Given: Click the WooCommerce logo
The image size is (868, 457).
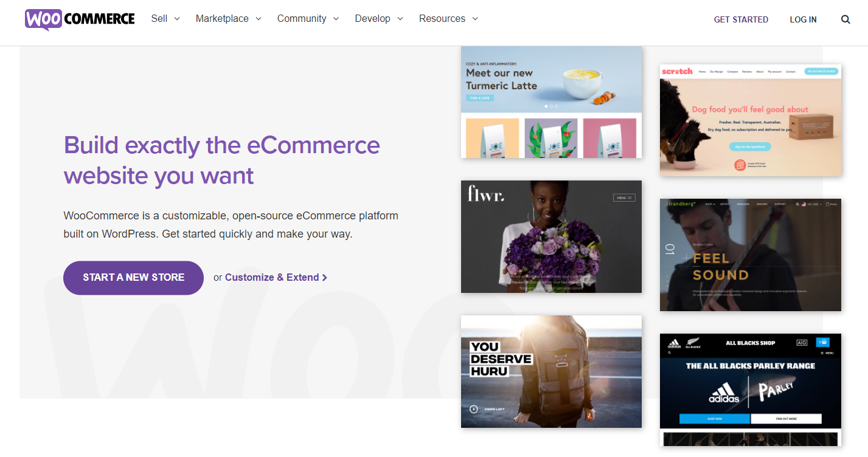Looking at the screenshot, I should click(x=80, y=19).
